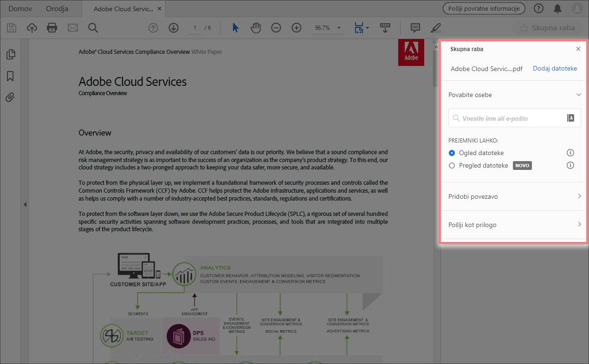Close the Adobe Cloud Services document tab

tap(160, 9)
